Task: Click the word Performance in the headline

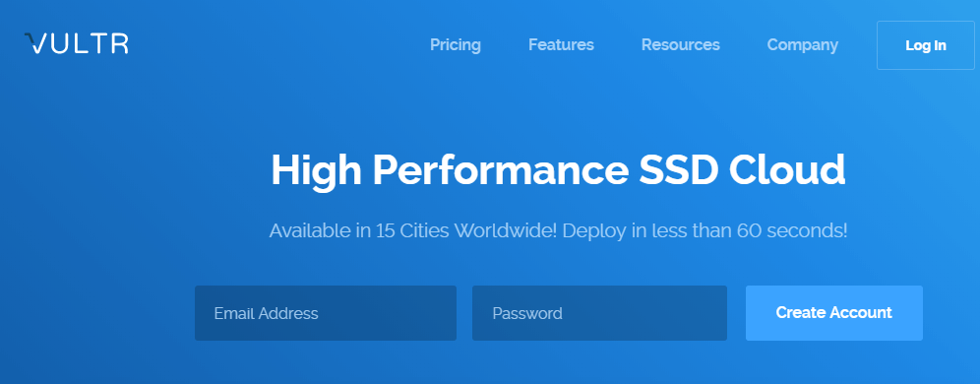Action: point(501,168)
